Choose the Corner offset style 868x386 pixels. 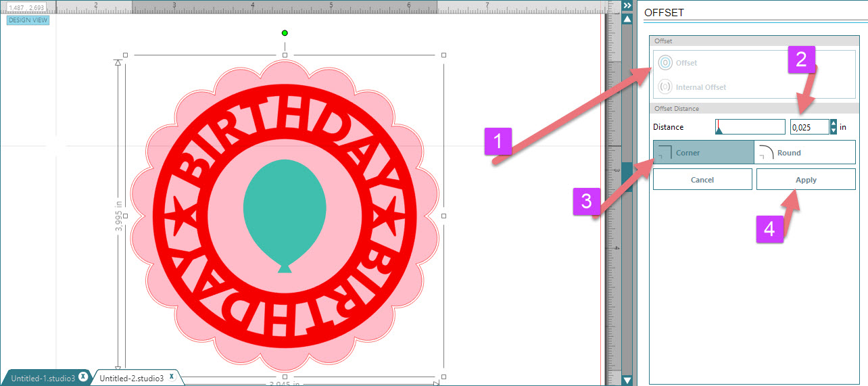tap(703, 152)
